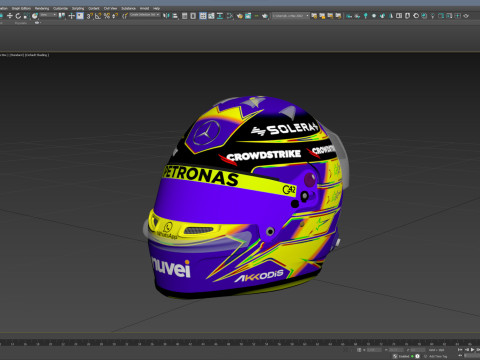Select the helmet model in viewport
The width and height of the screenshot is (480, 360).
[245, 197]
